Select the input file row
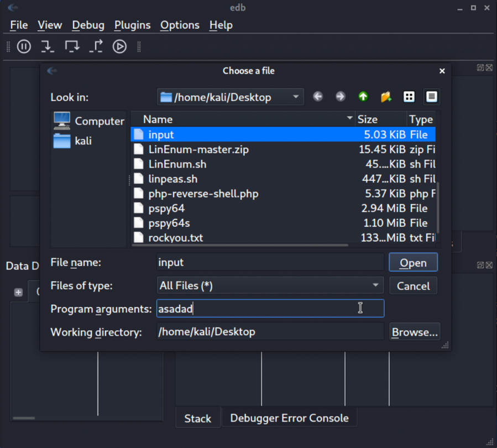 click(283, 134)
